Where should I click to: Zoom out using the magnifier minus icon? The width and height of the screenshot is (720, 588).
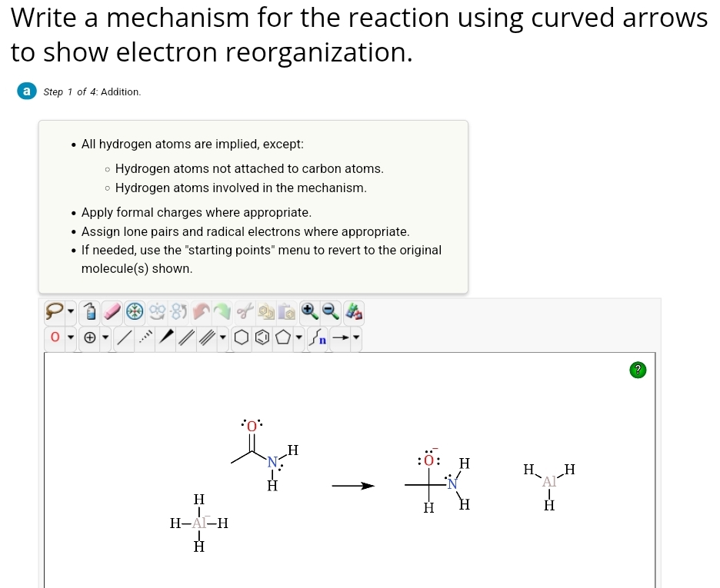331,311
